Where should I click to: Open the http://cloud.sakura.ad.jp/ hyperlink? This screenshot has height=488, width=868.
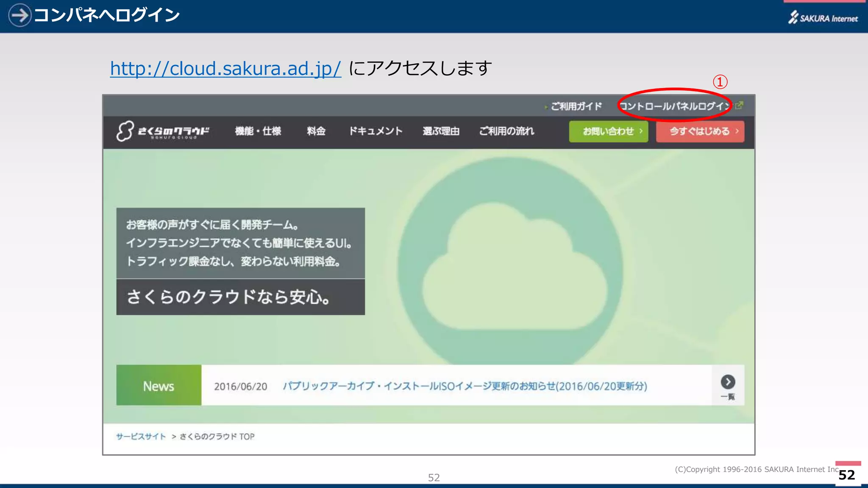(225, 68)
